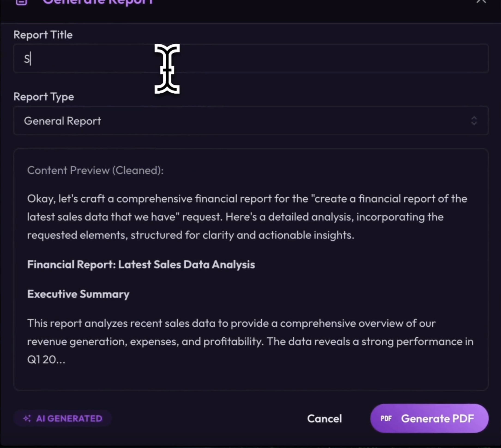501x448 pixels.
Task: Click the Generate Report dialog title
Action: [x=98, y=3]
